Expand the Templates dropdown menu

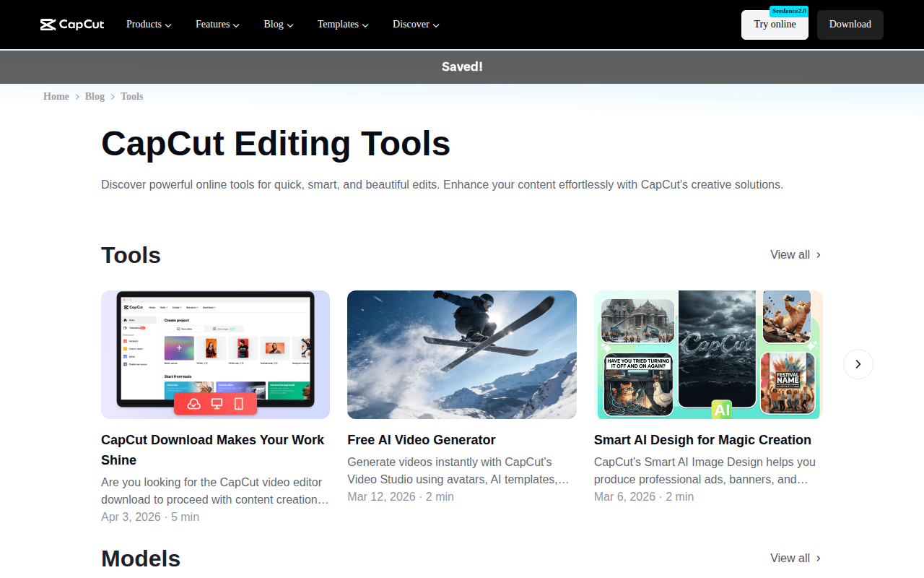343,25
